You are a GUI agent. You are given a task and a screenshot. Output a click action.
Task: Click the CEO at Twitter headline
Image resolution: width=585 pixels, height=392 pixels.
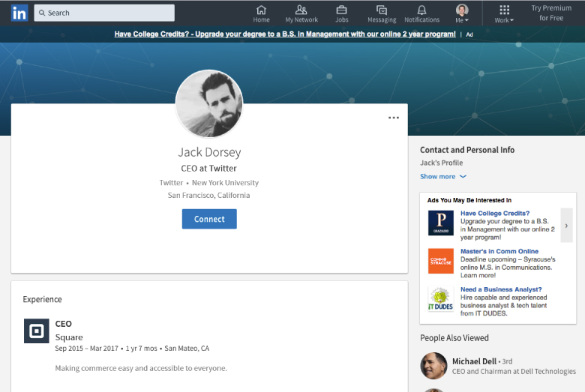209,169
